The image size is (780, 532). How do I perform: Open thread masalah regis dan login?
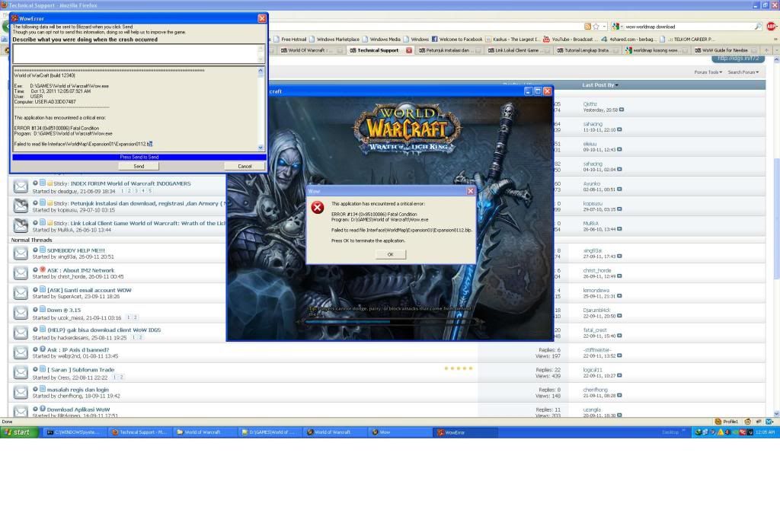[78, 390]
